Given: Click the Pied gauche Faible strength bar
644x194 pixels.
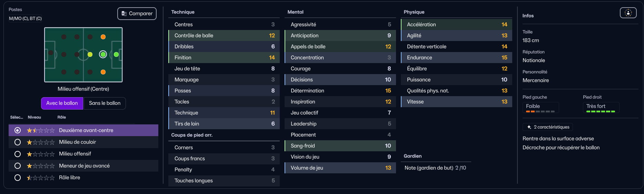Looking at the screenshot, I should coord(540,111).
